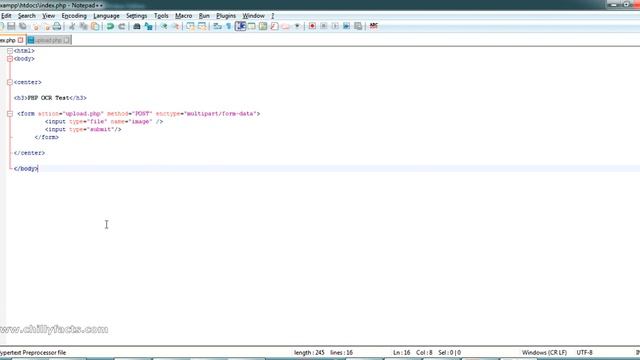Click the Close document toolbar icon
Image resolution: width=640 pixels, height=360 pixels.
[x=36, y=26]
